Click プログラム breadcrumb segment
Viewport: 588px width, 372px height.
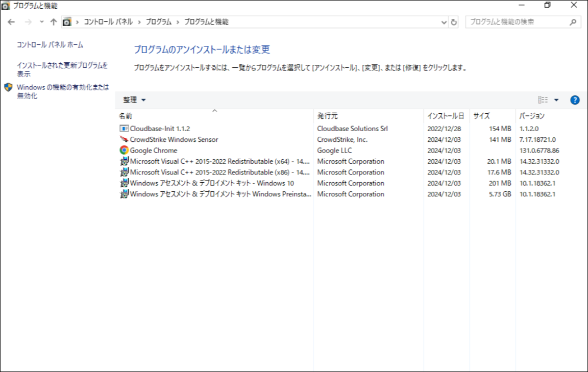tap(158, 22)
